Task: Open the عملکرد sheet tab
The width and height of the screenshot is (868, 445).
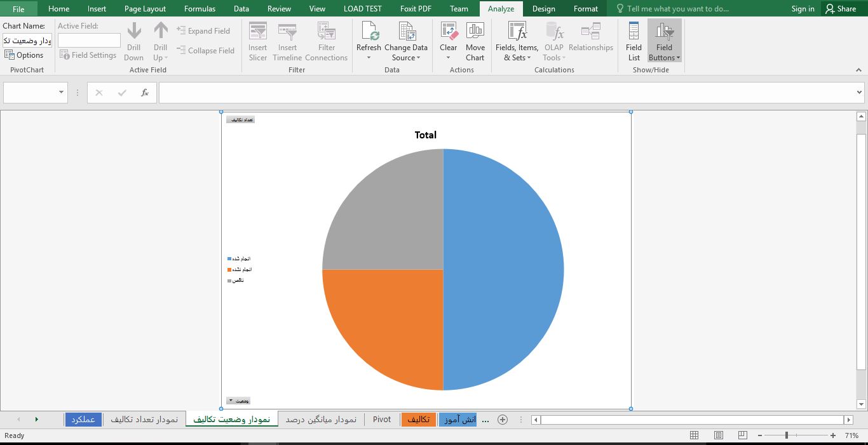Action: 83,420
